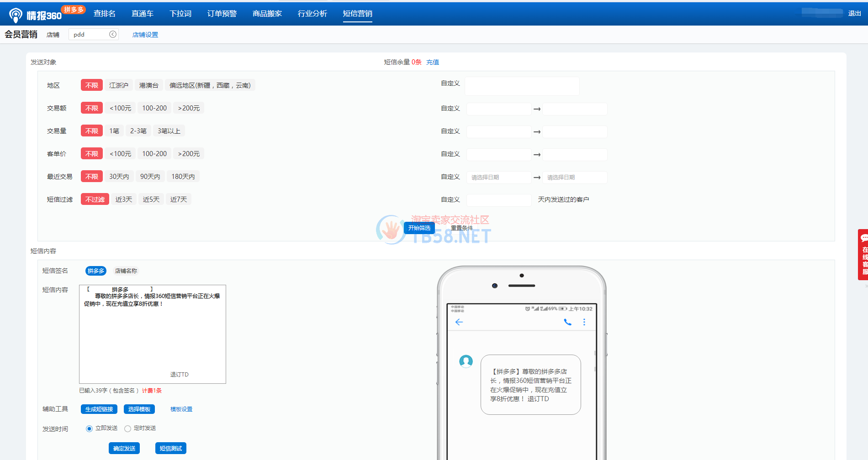
Task: Select 近7天 SMS filter
Action: [x=179, y=199]
